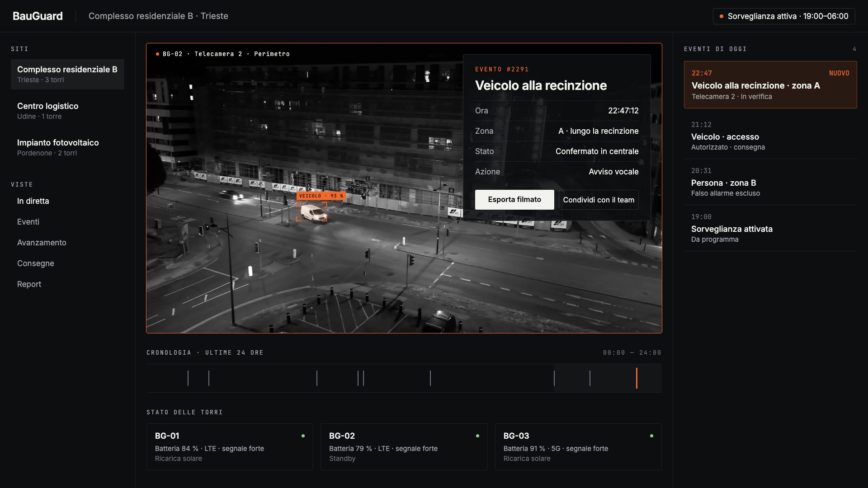This screenshot has width=868, height=488.
Task: Click the time value 22:47:12
Action: click(623, 111)
